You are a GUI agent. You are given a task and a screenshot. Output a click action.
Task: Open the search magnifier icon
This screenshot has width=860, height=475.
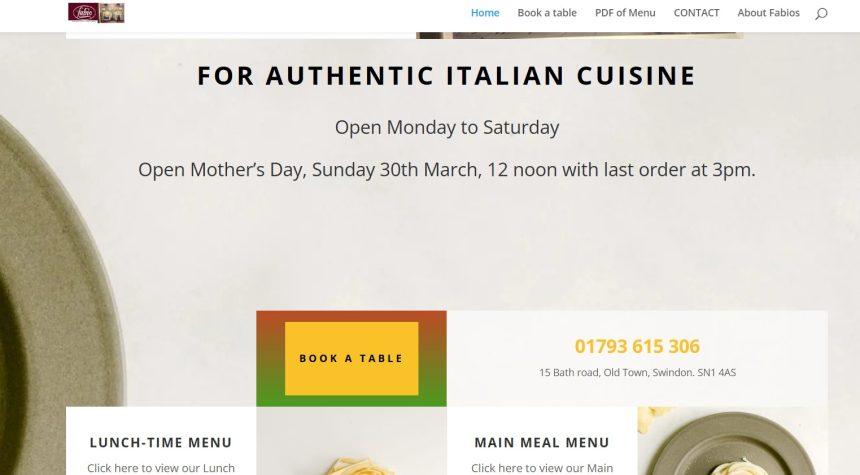pos(821,13)
